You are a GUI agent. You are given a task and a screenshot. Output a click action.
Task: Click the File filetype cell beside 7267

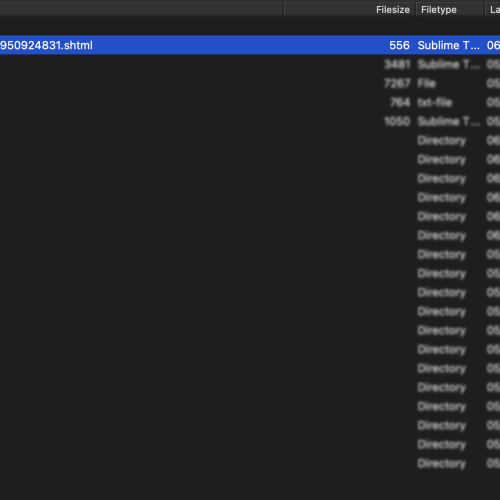[427, 83]
